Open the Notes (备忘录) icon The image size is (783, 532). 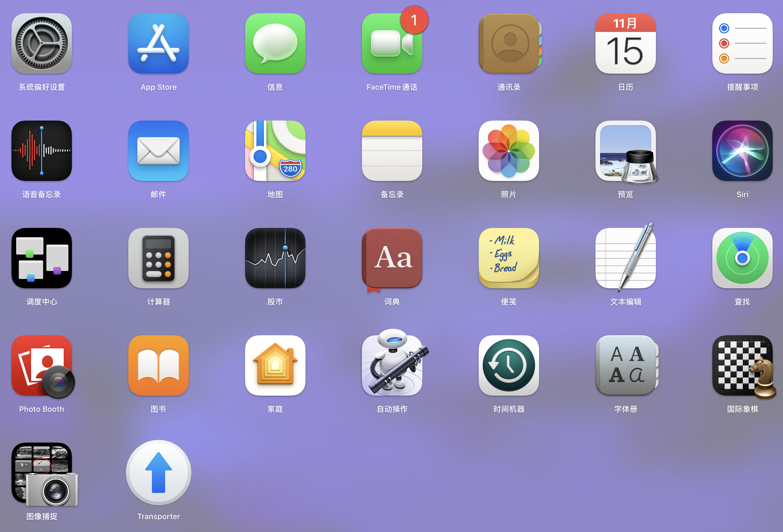coord(392,151)
